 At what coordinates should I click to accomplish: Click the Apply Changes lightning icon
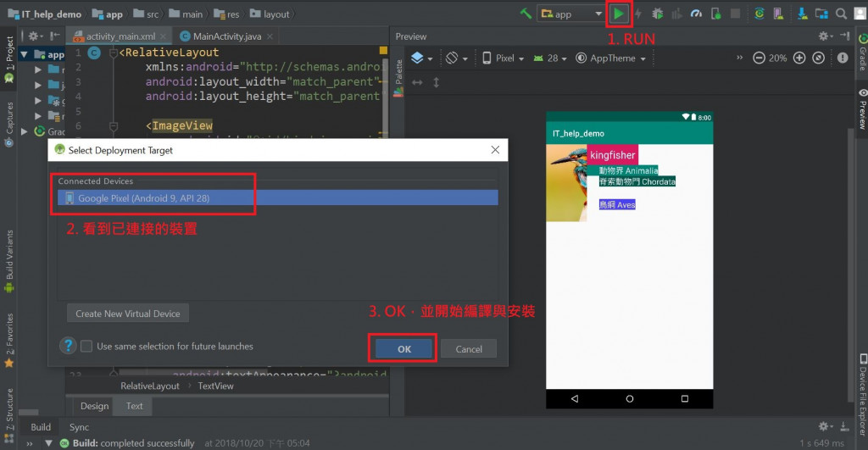(x=638, y=14)
